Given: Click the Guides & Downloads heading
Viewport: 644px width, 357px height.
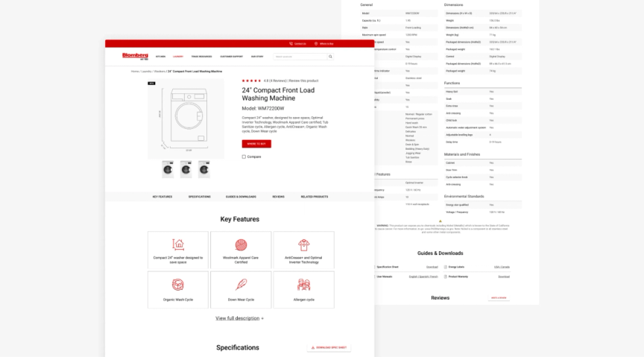Looking at the screenshot, I should pos(441,253).
